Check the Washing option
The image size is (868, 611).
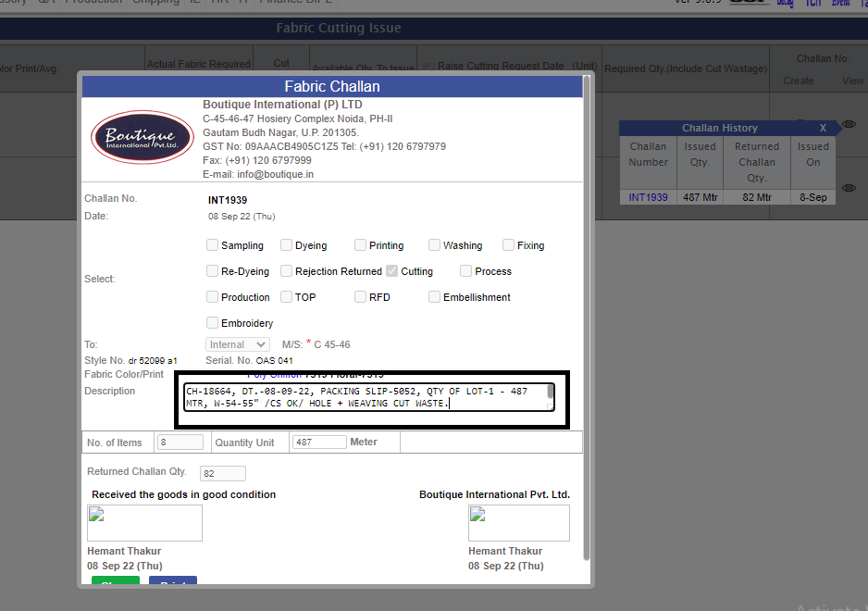pos(435,244)
